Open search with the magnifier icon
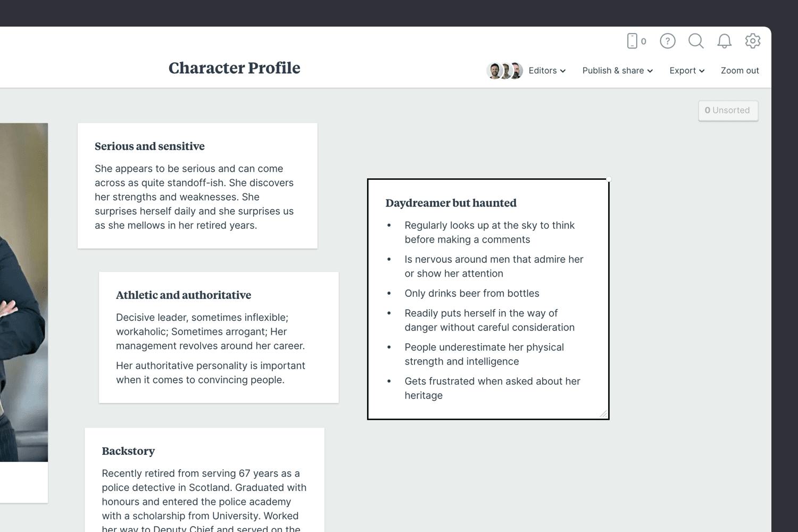 [x=696, y=41]
